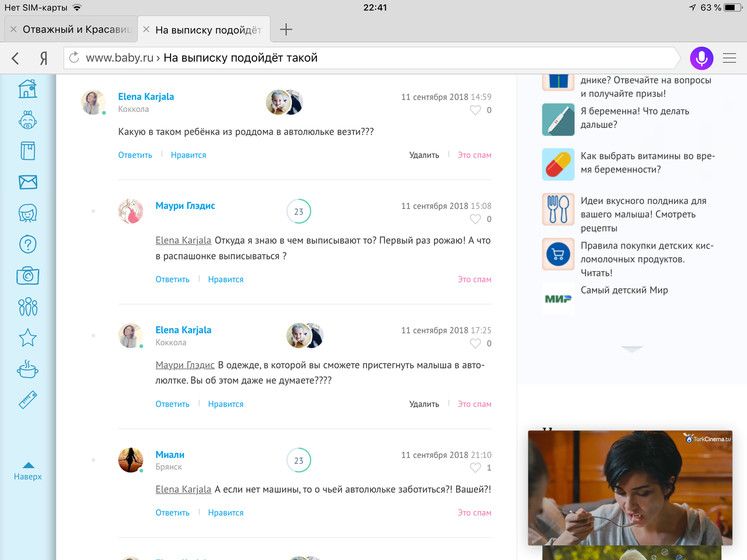
Task: Switch to Отважный и Красавица tab
Action: 71,30
